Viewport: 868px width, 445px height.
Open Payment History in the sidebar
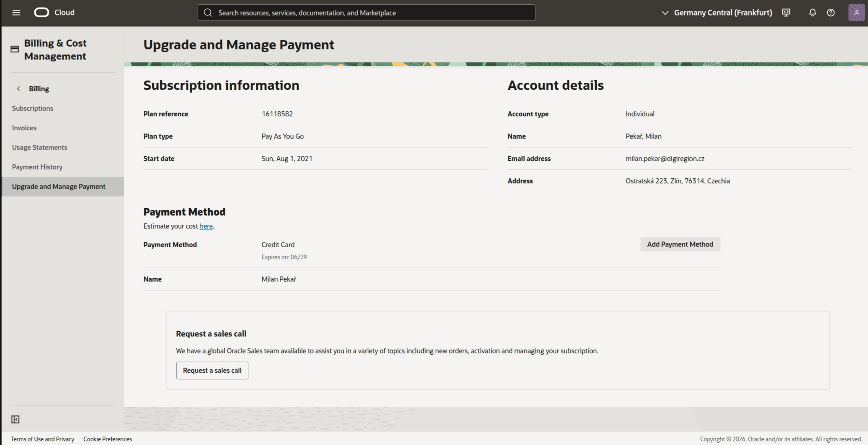(38, 167)
